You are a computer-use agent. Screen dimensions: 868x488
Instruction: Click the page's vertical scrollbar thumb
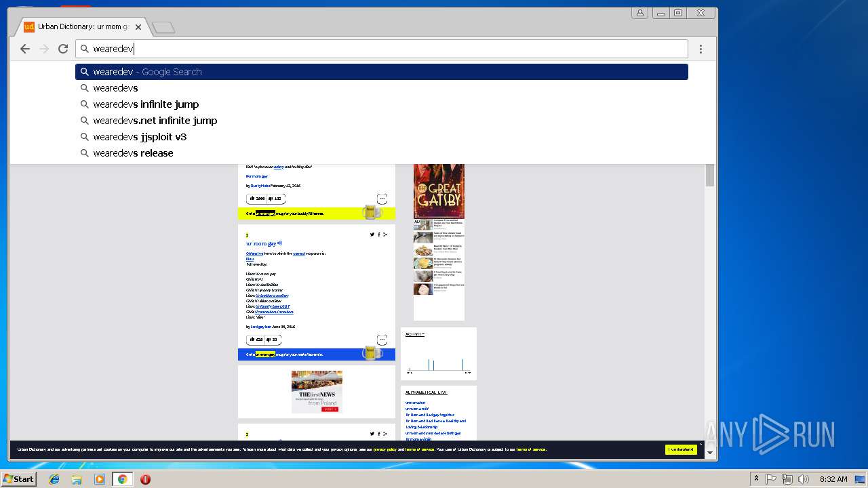coord(710,175)
